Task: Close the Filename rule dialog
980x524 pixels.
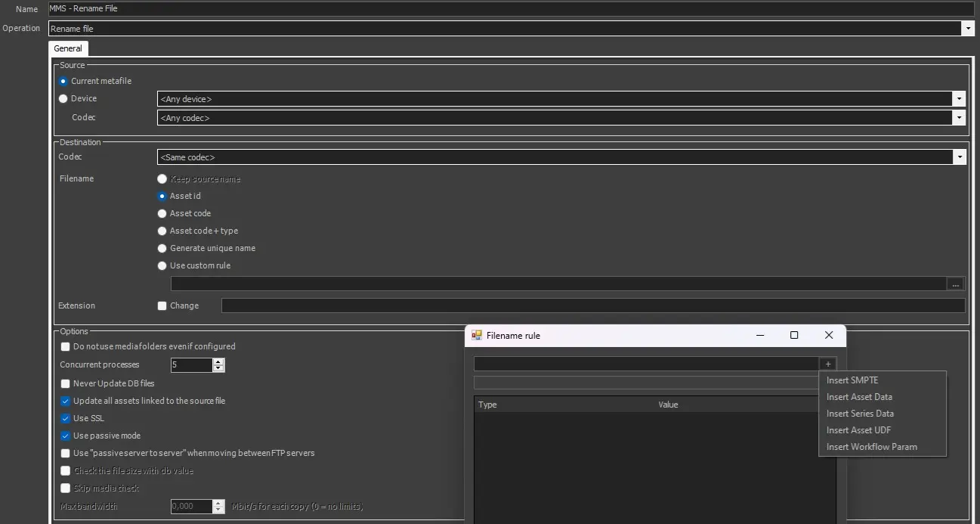Action: coord(829,335)
